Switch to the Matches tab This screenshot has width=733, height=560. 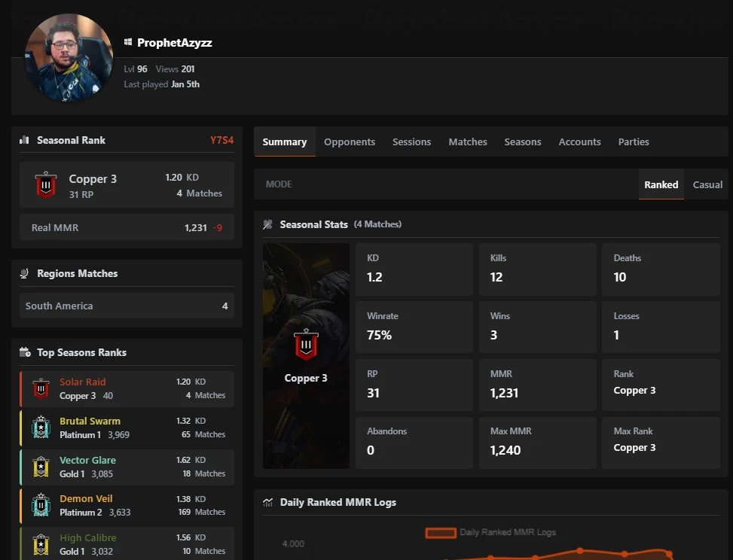[468, 142]
